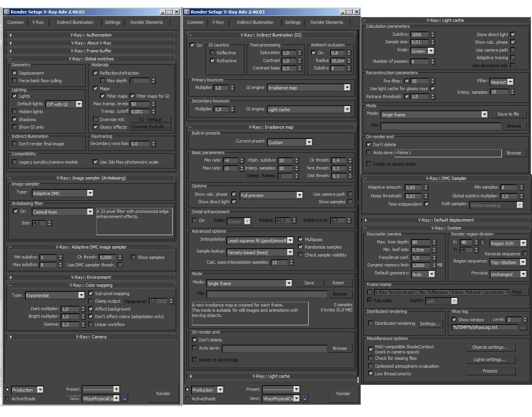The image size is (532, 417).
Task: Click Save button in Irradiance map Mode
Action: (x=309, y=283)
